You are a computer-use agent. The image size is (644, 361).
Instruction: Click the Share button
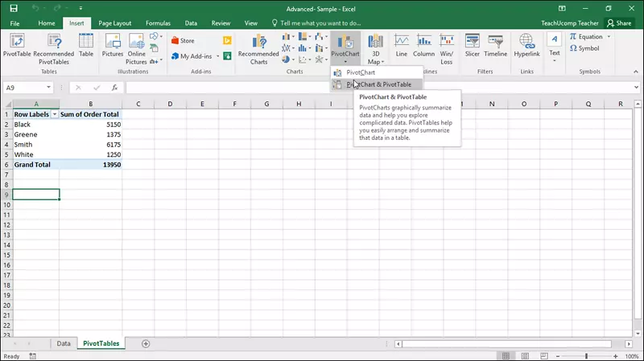point(619,23)
